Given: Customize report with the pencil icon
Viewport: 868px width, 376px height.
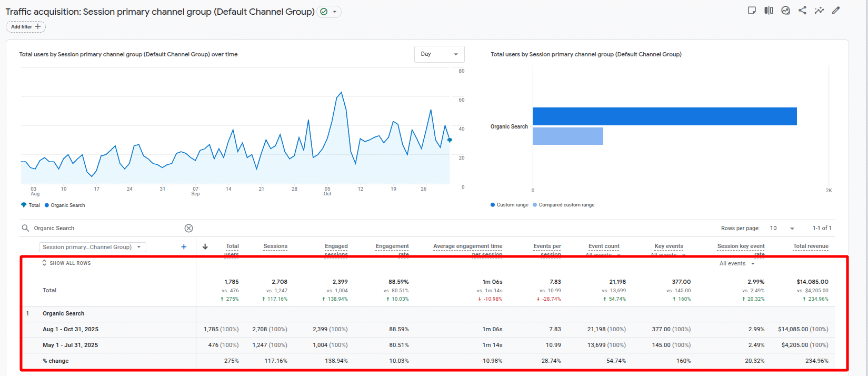Looking at the screenshot, I should [836, 11].
